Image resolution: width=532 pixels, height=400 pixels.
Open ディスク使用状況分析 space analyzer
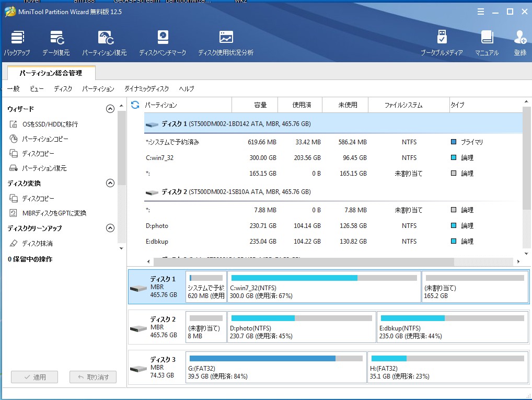(x=226, y=43)
